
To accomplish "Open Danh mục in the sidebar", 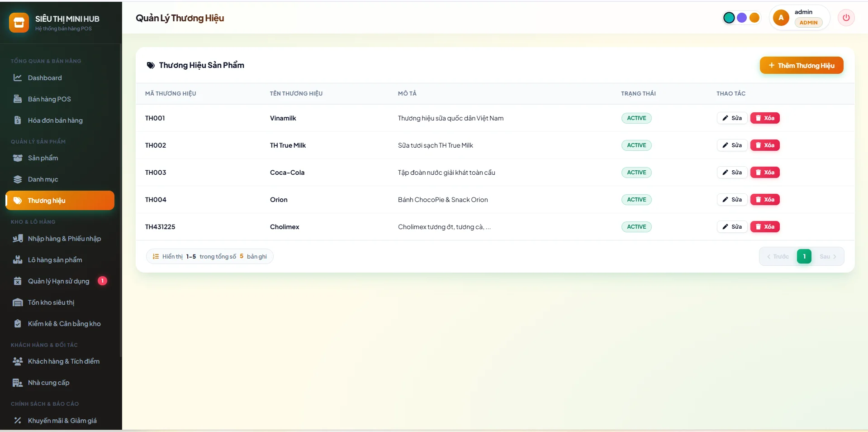I will pos(60,179).
